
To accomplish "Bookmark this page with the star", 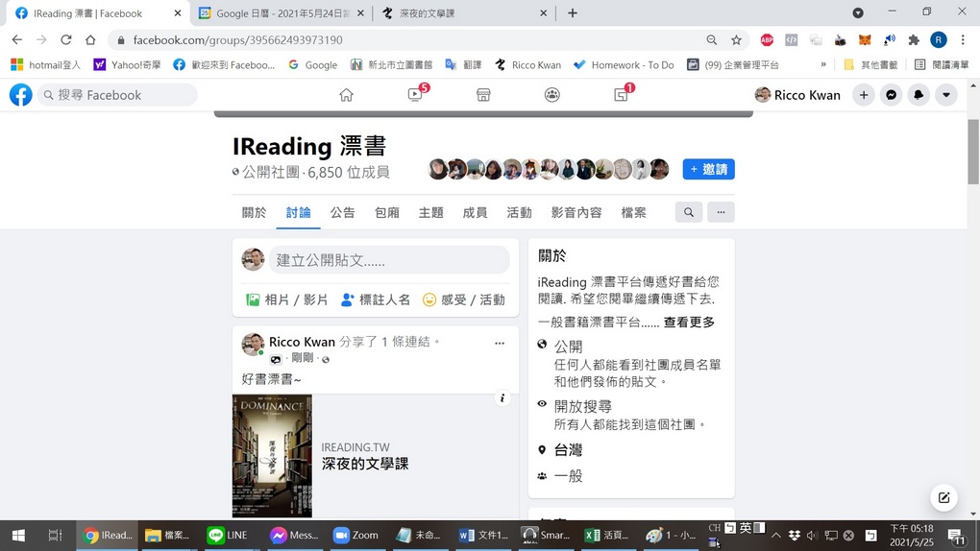I will tap(736, 40).
